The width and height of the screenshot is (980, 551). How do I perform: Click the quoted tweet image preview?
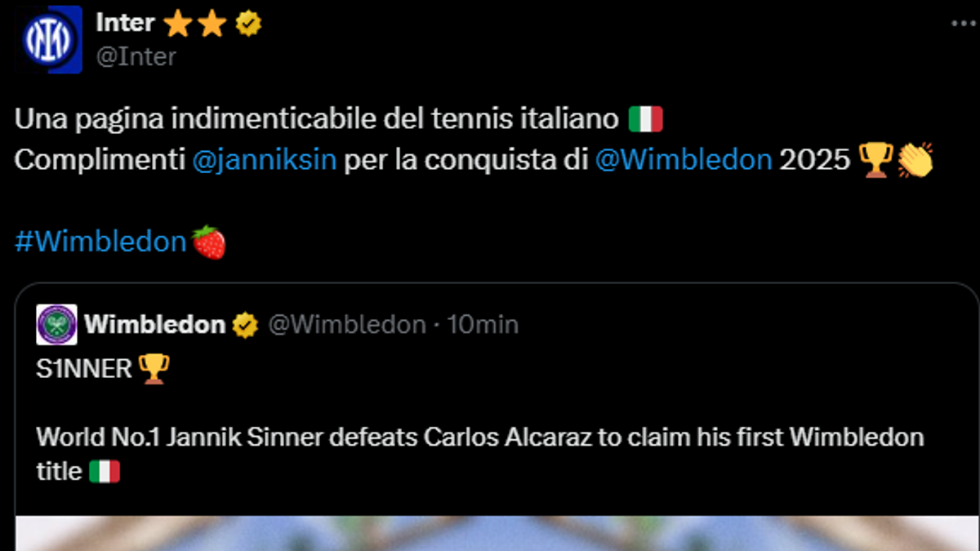(x=497, y=533)
